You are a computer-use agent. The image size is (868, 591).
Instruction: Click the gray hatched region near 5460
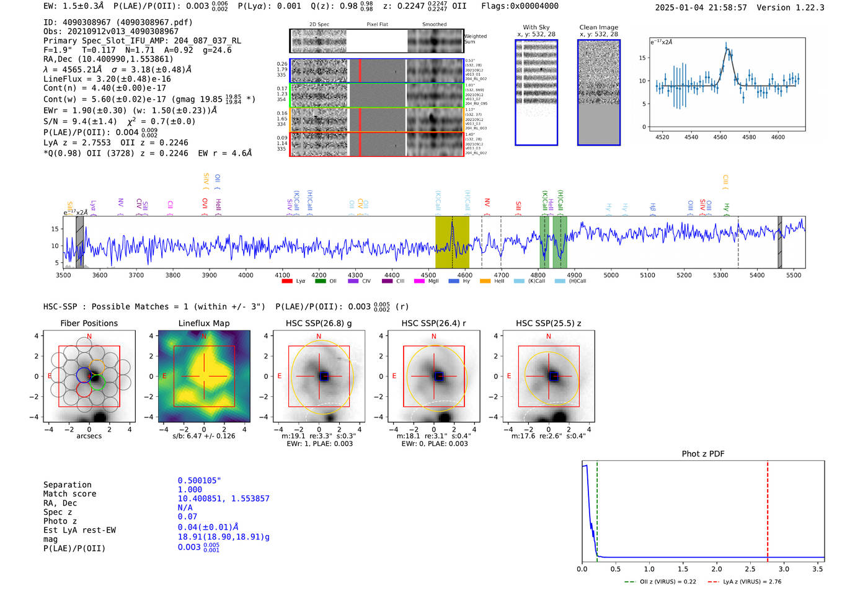click(780, 242)
